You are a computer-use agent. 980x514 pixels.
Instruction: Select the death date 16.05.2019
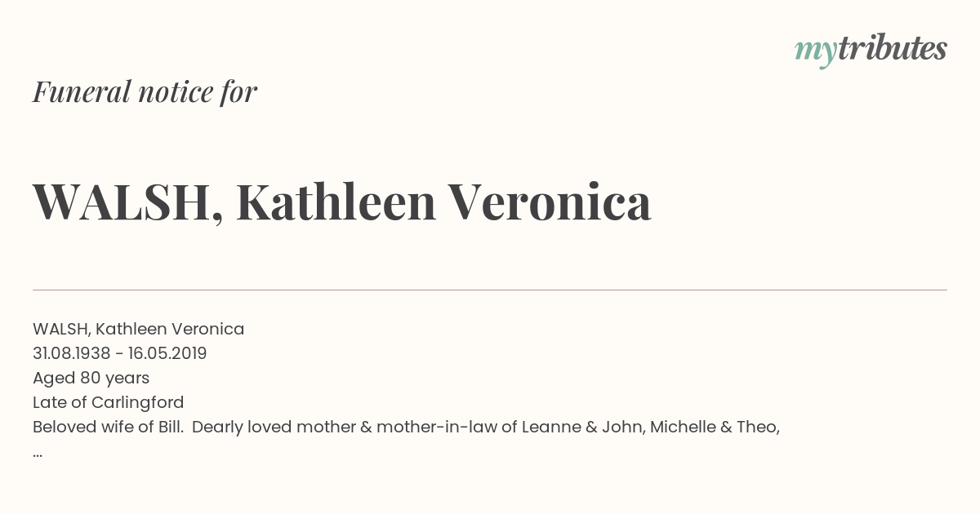(167, 353)
